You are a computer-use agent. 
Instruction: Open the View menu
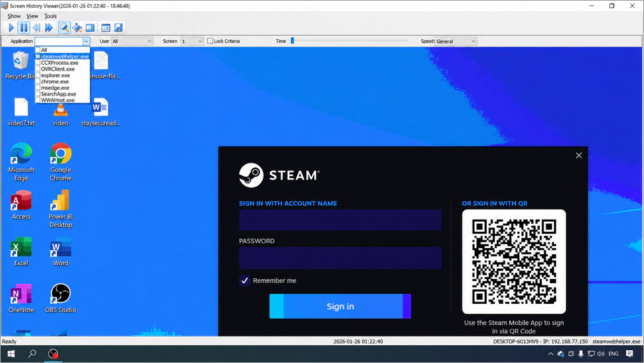pos(32,16)
